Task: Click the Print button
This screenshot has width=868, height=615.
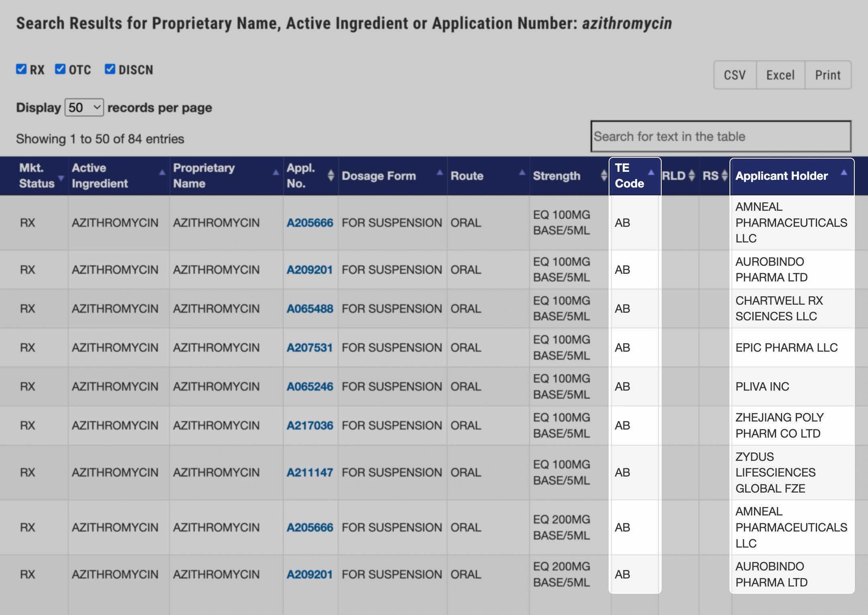Action: pyautogui.click(x=827, y=75)
